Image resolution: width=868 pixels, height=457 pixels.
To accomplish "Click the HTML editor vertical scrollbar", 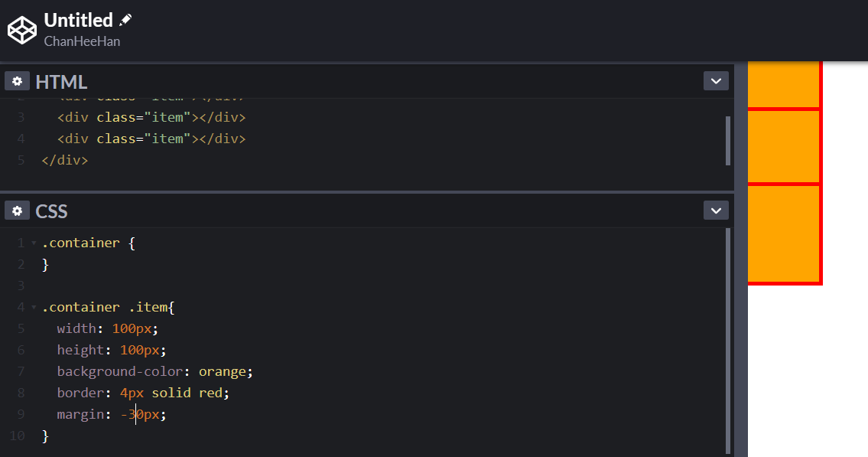I will (727, 141).
